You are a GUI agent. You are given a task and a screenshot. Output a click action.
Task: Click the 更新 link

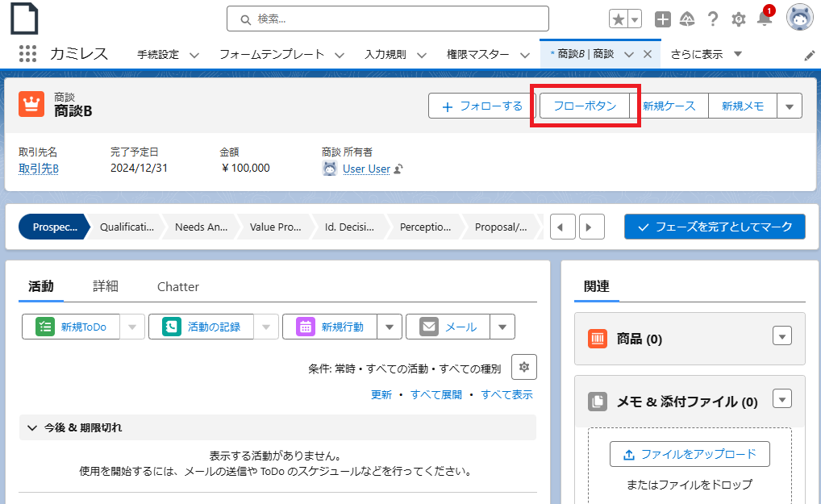381,394
